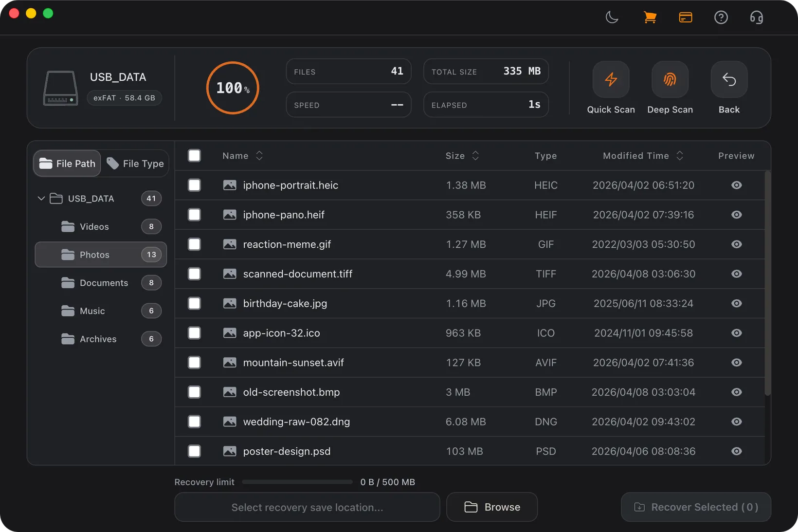The image size is (798, 532).
Task: Click the FILES 41 stat box
Action: (348, 72)
